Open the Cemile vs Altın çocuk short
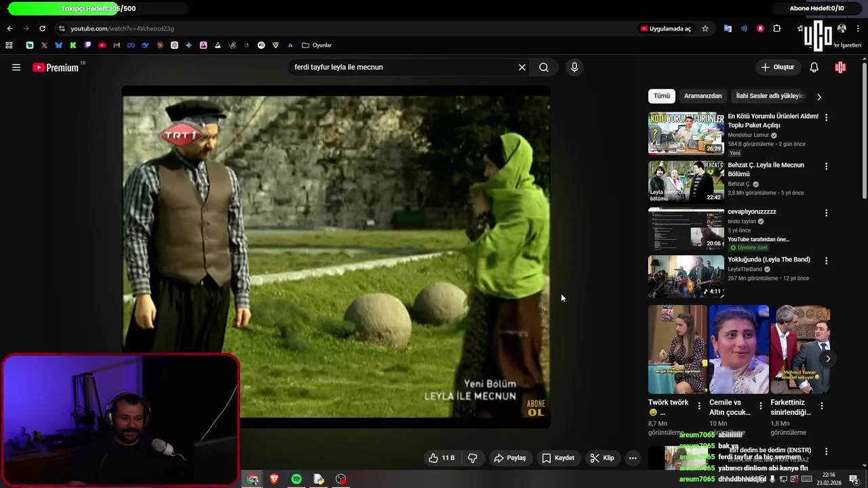This screenshot has width=868, height=488. coord(739,349)
